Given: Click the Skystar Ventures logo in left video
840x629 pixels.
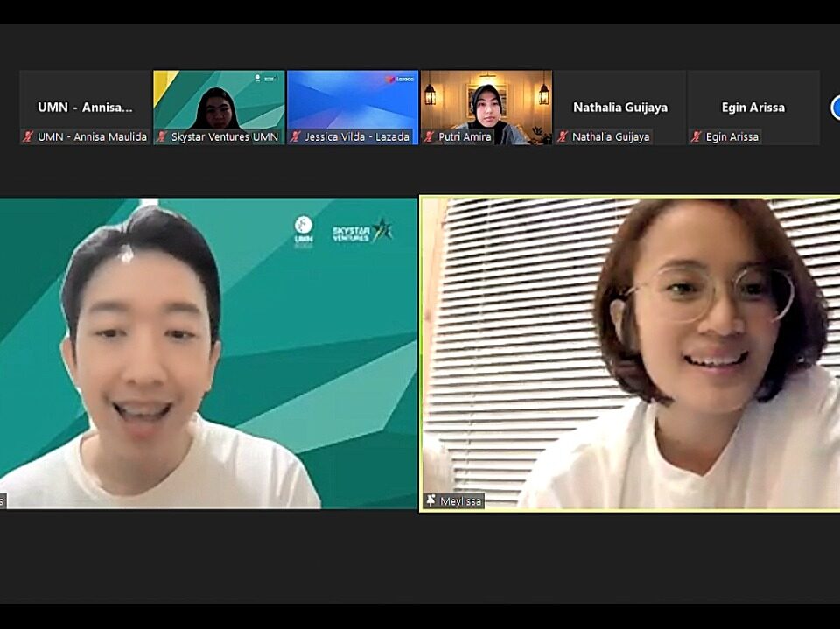Looking at the screenshot, I should coord(361,232).
